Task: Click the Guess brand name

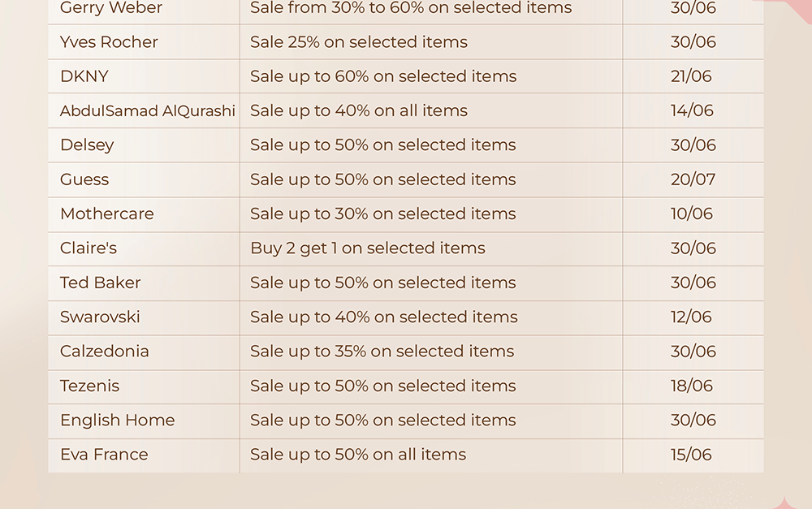Action: click(84, 179)
